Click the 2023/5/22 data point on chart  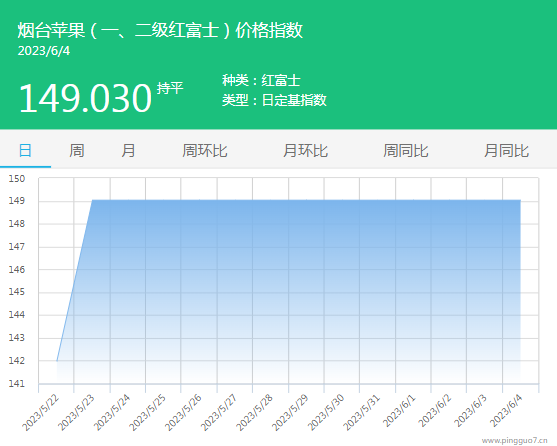click(57, 361)
